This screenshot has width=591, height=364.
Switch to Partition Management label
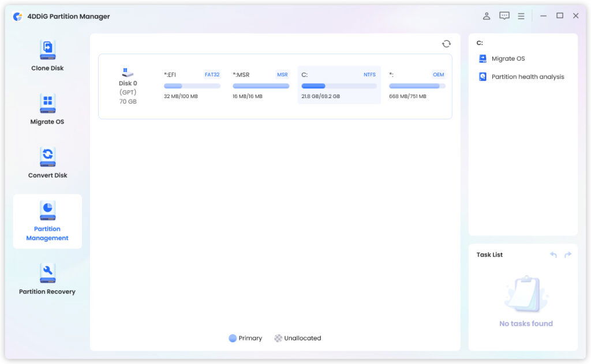[x=47, y=233]
